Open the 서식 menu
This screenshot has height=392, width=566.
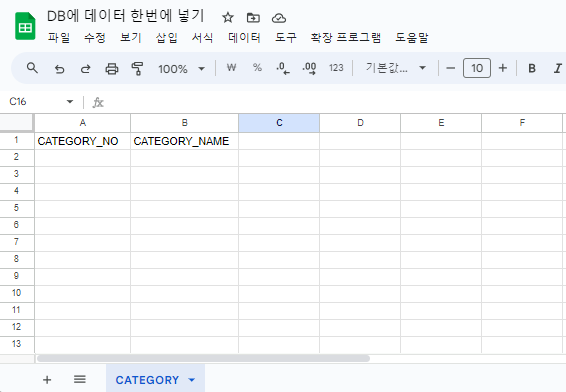pyautogui.click(x=202, y=38)
